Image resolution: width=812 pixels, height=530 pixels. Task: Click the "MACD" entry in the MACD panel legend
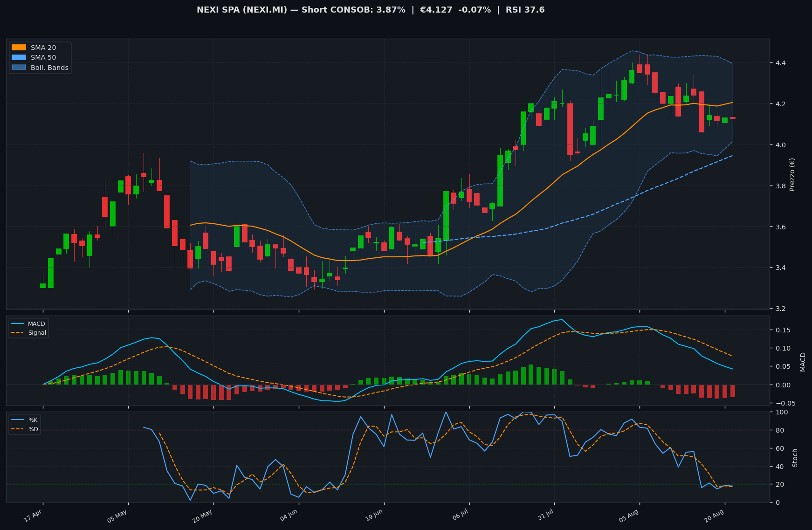pos(36,324)
